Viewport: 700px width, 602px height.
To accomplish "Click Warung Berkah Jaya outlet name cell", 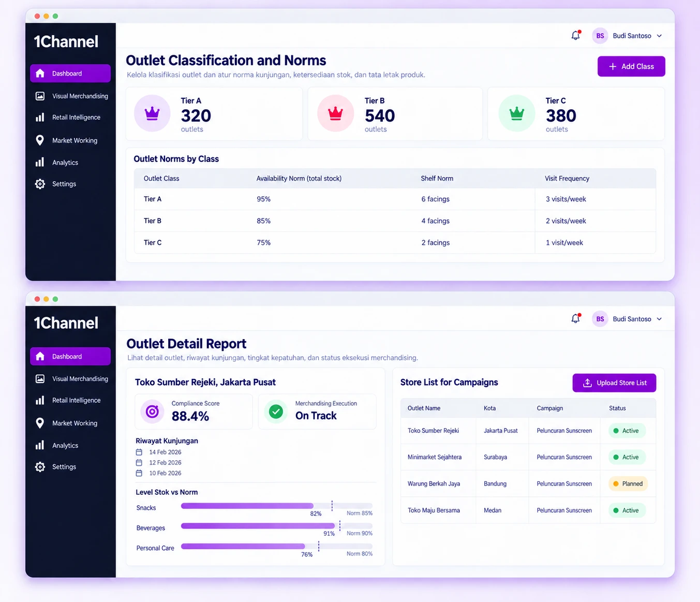I will [x=434, y=484].
